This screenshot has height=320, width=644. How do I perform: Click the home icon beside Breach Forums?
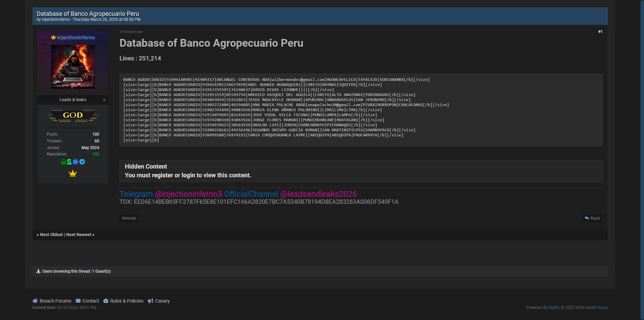[x=35, y=301]
